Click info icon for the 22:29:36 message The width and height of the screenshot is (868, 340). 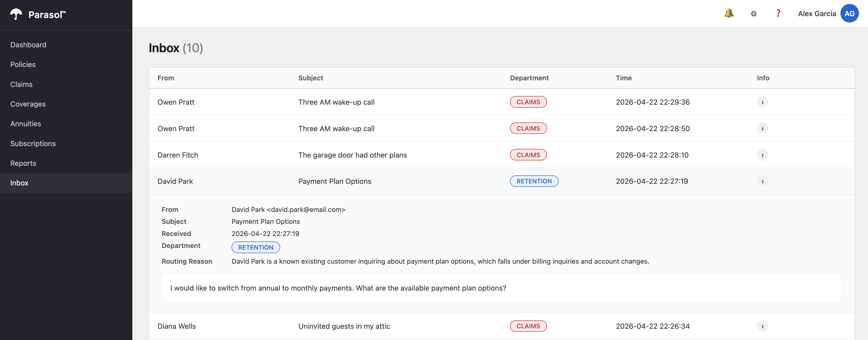[762, 102]
